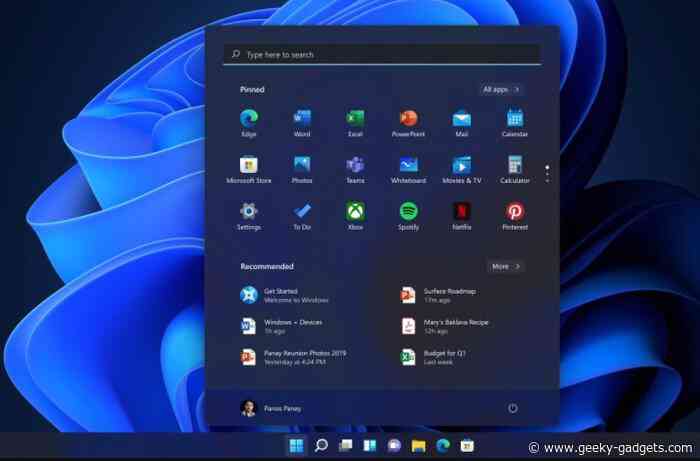Screen dimensions: 700x461
Task: Open Task View on the taskbar
Action: point(345,445)
